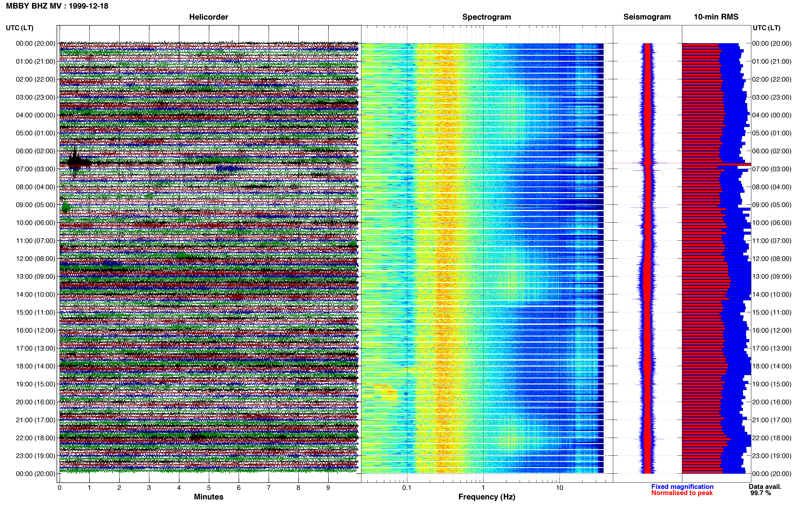
Task: Select the Helicorder panel heading
Action: (x=209, y=17)
